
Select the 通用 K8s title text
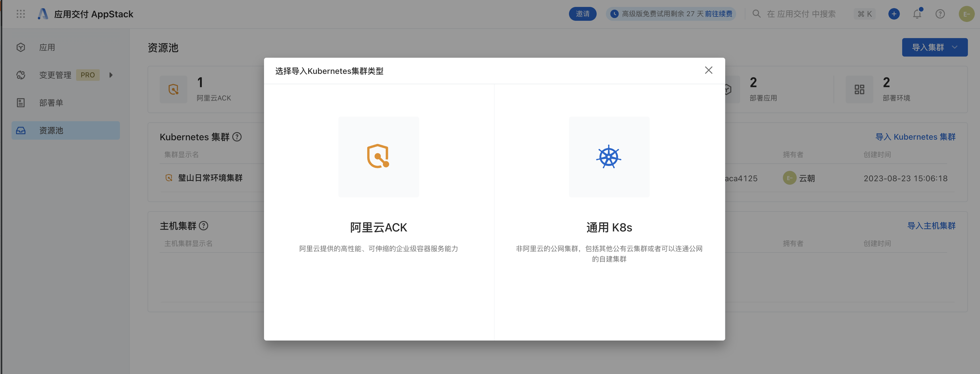(609, 227)
